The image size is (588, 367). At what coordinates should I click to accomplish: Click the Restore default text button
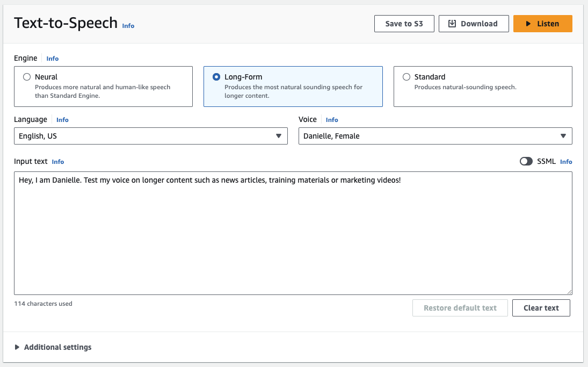460,308
